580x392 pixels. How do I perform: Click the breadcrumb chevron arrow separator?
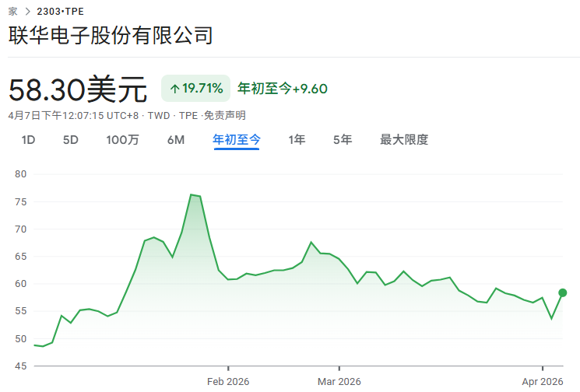click(28, 12)
